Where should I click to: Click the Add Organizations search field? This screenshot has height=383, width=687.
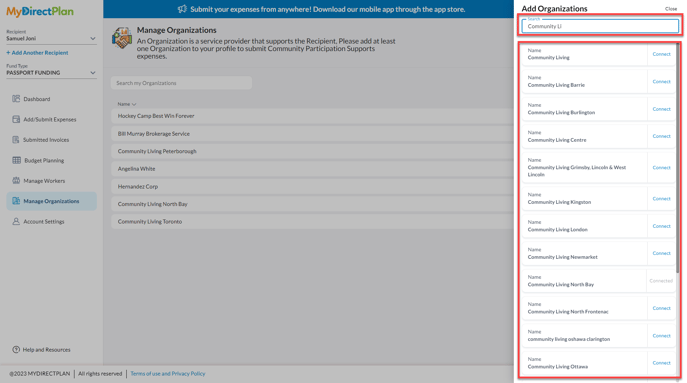tap(600, 26)
